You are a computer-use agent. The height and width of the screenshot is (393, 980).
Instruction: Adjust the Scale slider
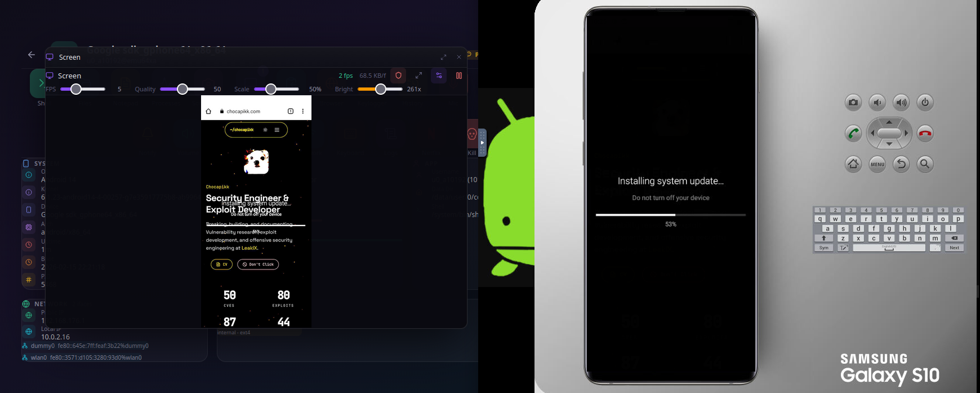276,89
